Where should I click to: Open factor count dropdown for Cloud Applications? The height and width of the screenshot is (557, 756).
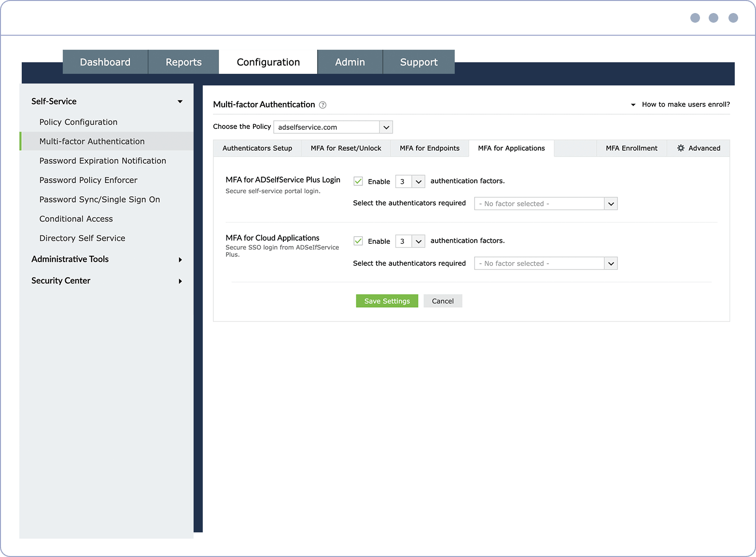(410, 241)
